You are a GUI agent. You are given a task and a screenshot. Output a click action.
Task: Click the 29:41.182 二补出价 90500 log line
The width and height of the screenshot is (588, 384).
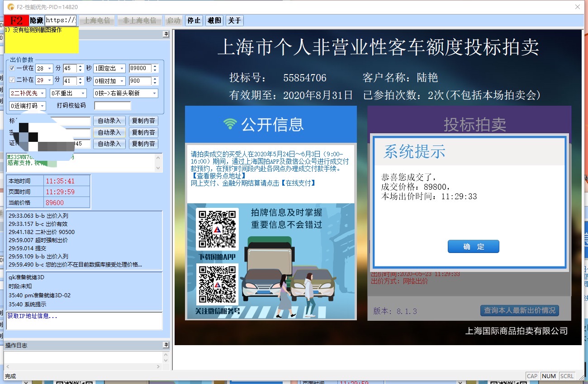coord(42,232)
